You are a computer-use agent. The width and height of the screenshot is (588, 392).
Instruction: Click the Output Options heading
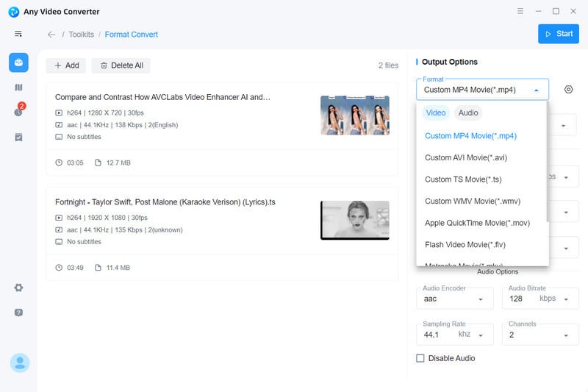coord(450,62)
